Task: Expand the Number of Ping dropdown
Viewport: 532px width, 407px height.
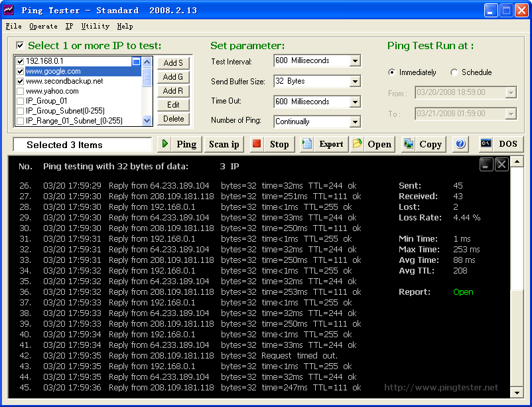Action: tap(355, 122)
